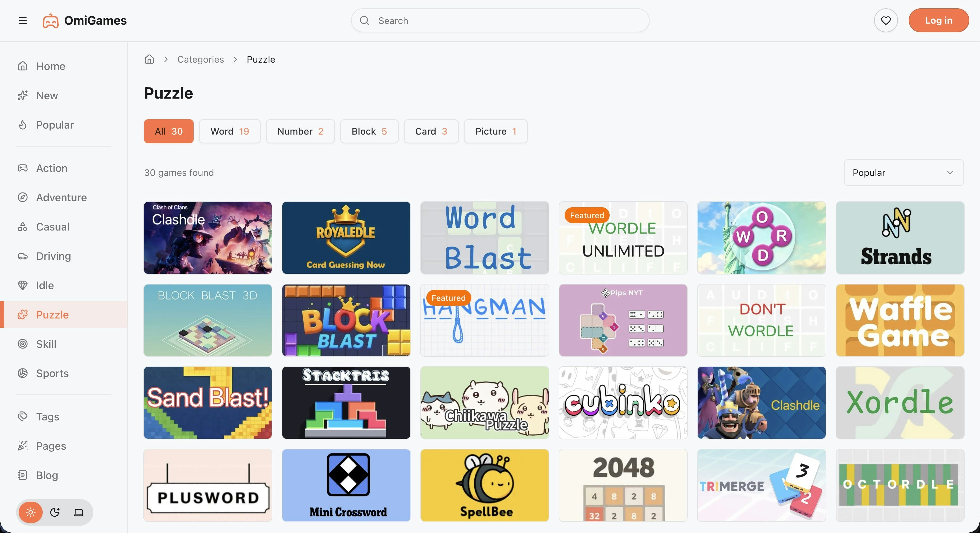This screenshot has height=533, width=980.
Task: Click the Categories breadcrumb link
Action: click(x=200, y=59)
